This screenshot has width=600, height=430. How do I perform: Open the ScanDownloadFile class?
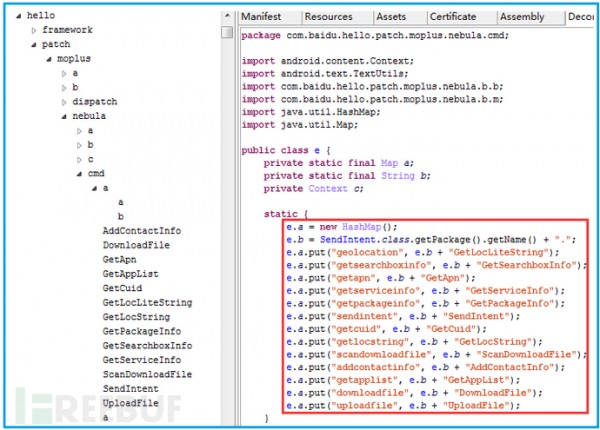click(x=147, y=374)
